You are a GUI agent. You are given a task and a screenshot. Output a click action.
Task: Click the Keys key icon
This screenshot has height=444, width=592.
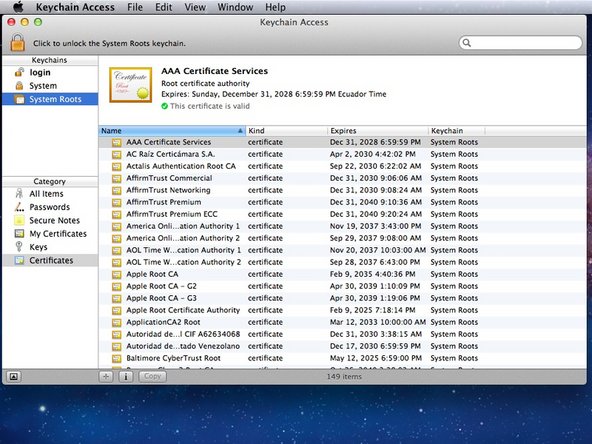point(18,247)
